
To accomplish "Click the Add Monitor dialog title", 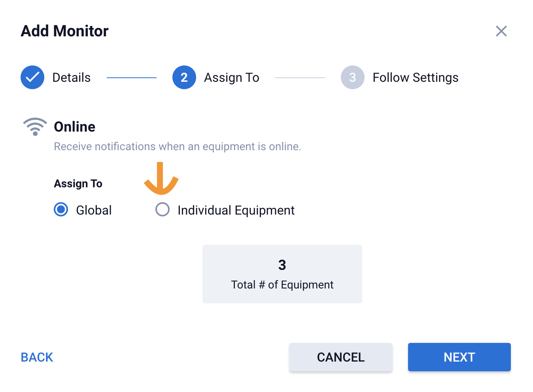I will (64, 31).
